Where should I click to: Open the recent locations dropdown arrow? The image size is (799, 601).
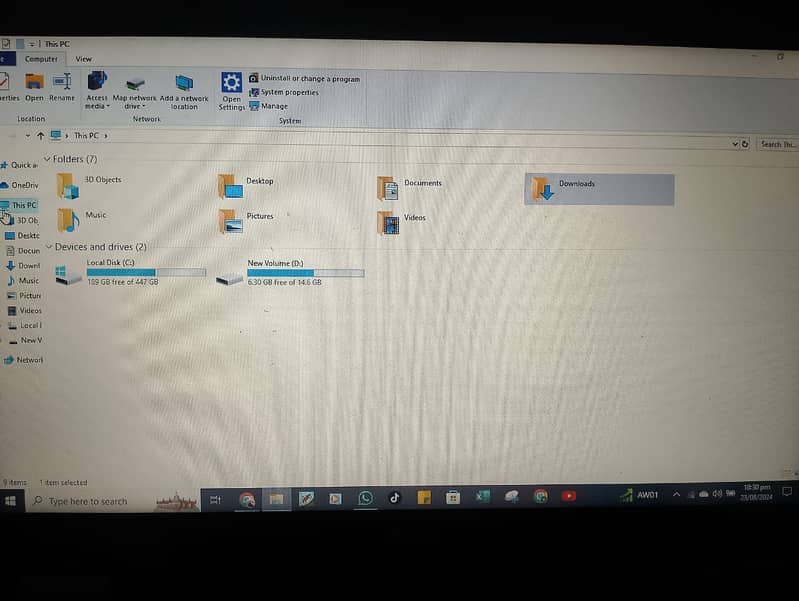tap(28, 136)
